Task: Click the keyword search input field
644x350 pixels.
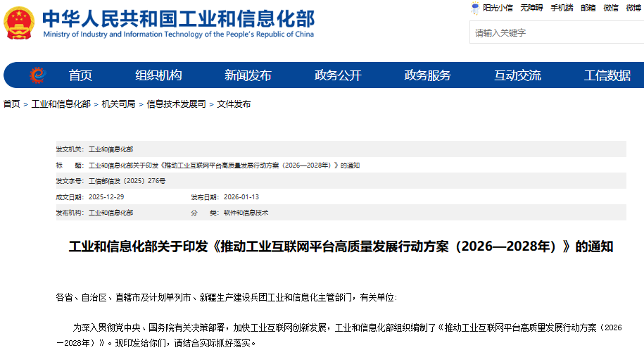Action: 557,32
